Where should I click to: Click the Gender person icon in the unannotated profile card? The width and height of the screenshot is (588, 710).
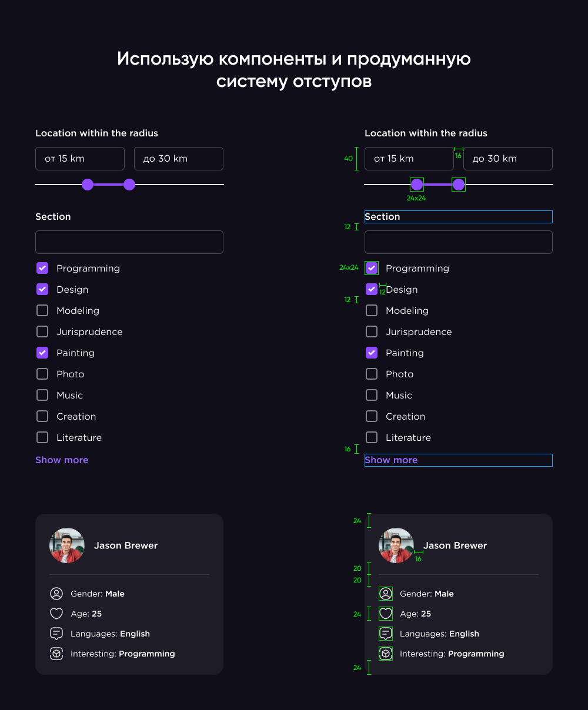[x=56, y=594]
